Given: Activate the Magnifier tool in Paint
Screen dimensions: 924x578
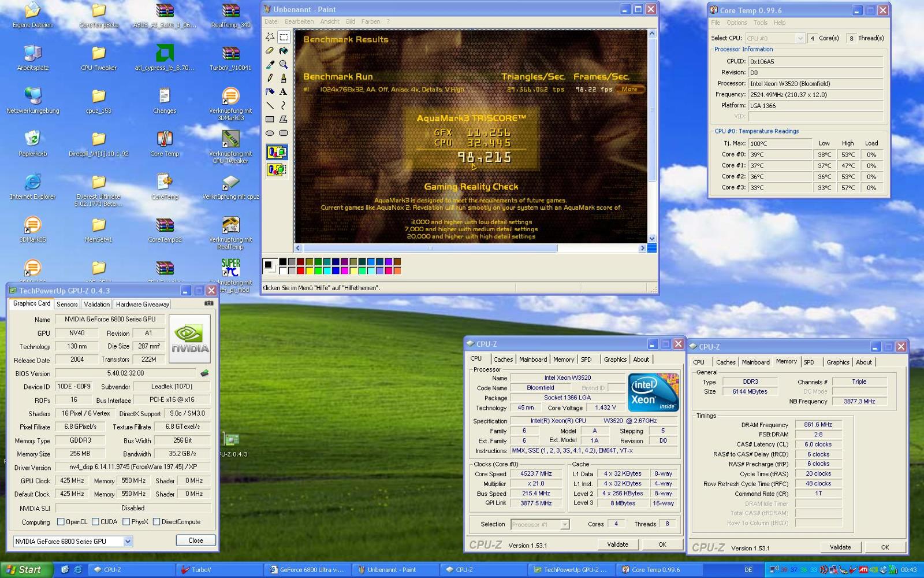Looking at the screenshot, I should pos(284,64).
